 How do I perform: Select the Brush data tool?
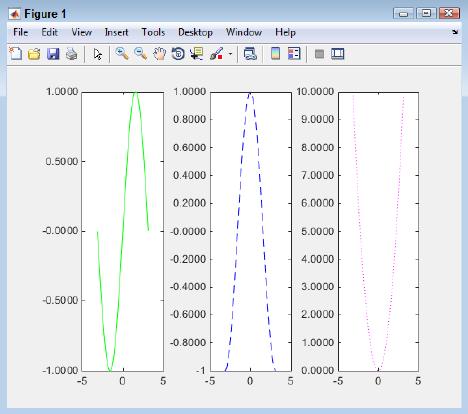(x=217, y=54)
